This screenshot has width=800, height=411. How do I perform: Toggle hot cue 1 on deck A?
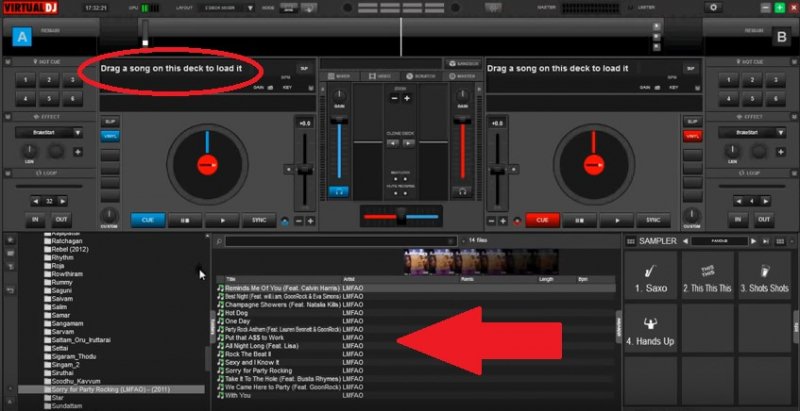point(26,80)
